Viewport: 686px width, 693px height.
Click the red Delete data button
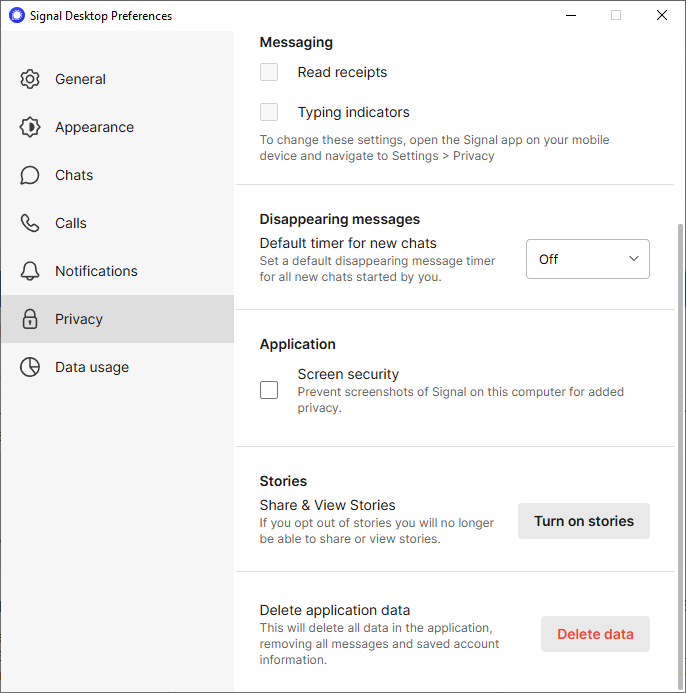595,634
